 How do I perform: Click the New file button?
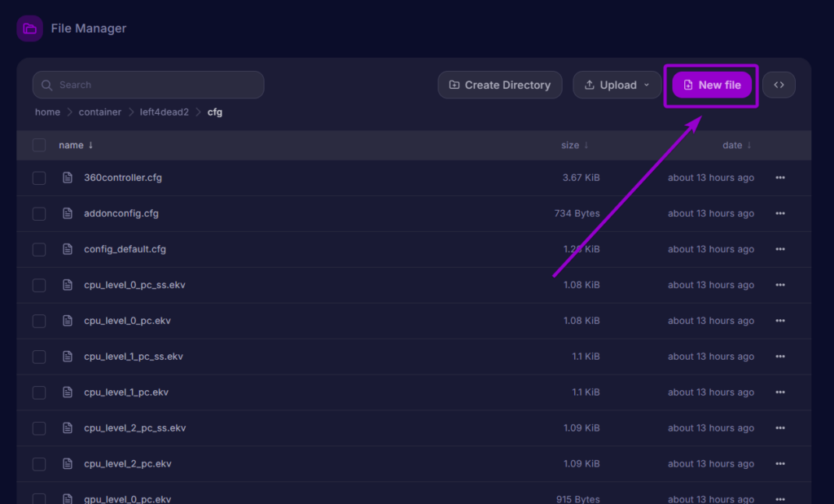(710, 85)
